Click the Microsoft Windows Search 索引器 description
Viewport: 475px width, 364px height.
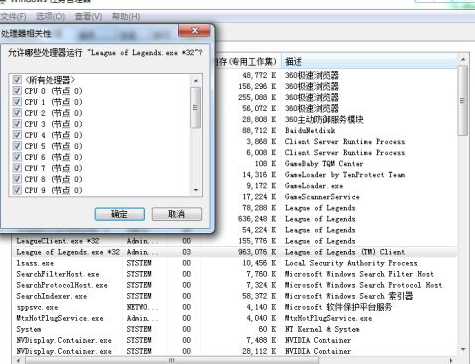[x=349, y=296]
